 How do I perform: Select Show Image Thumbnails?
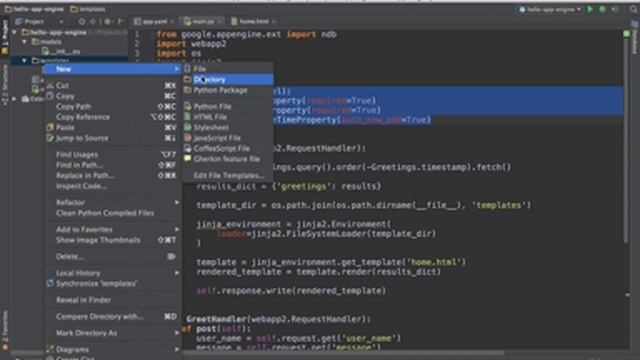click(x=113, y=240)
